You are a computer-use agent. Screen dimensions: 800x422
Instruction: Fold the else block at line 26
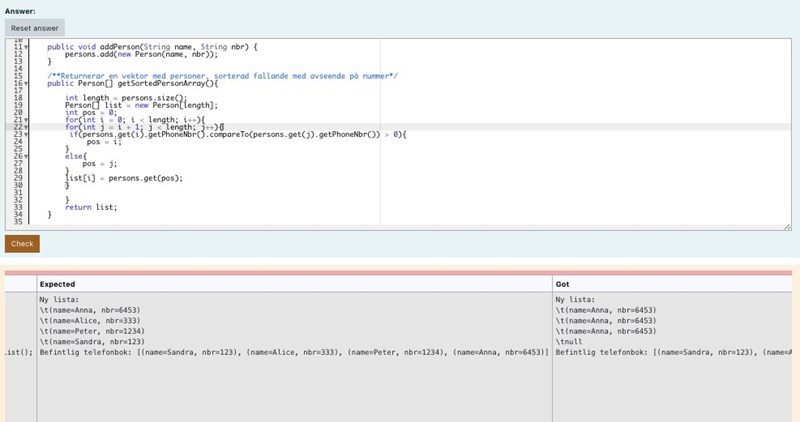point(27,156)
